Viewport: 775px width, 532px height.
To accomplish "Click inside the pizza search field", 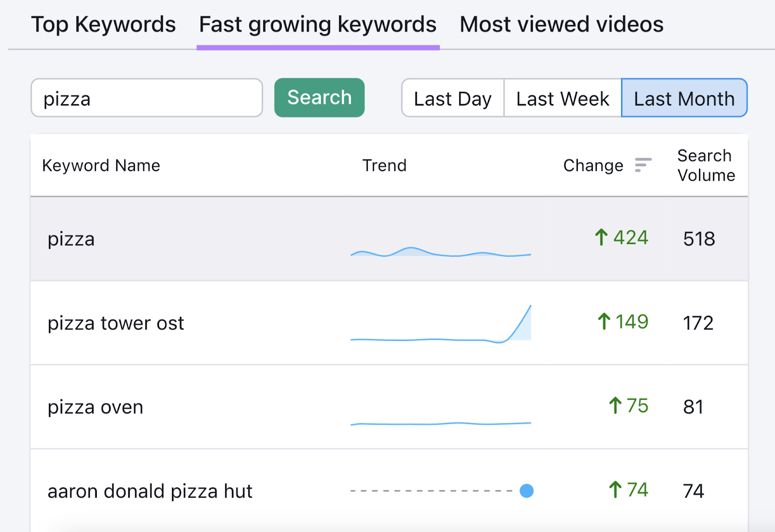I will point(145,98).
